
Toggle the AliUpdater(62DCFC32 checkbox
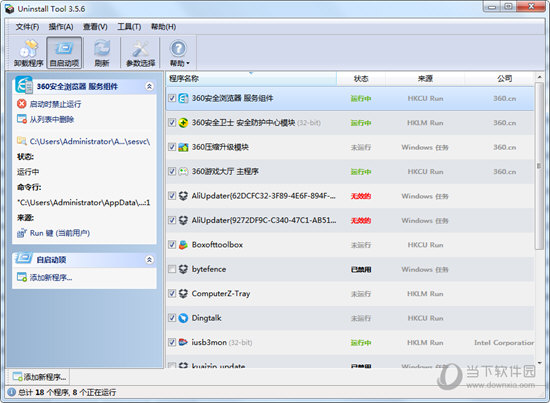tap(172, 196)
